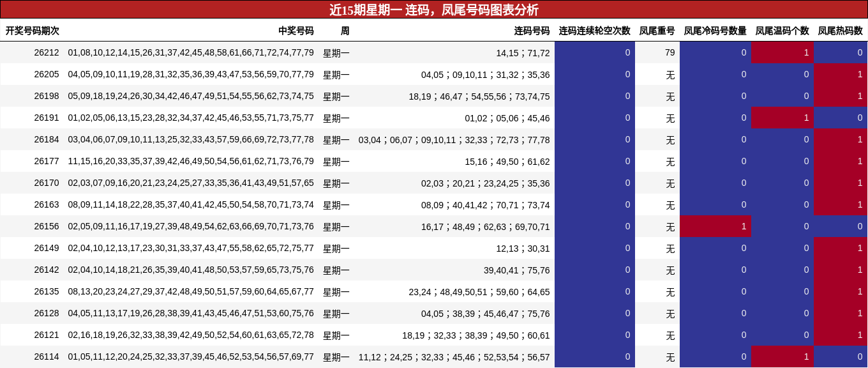Click 星期一 cell in row 26170
The image size is (868, 368).
pos(336,183)
